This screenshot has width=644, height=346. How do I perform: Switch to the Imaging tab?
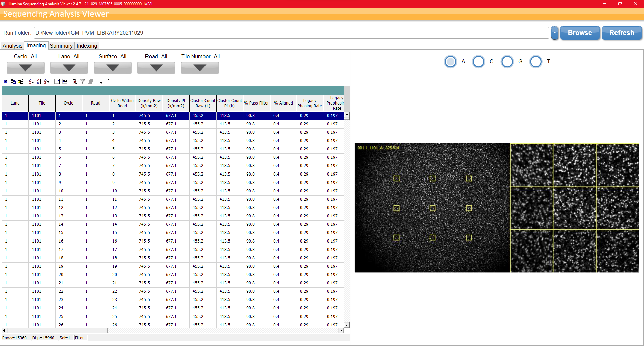36,46
